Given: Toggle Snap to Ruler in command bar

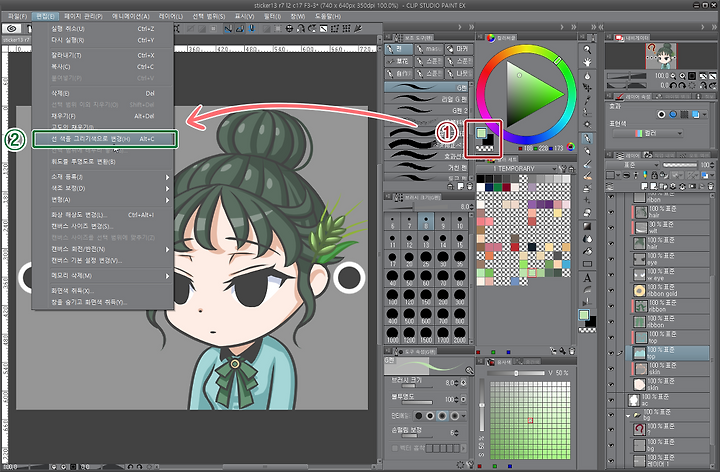Looking at the screenshot, I should 228,28.
